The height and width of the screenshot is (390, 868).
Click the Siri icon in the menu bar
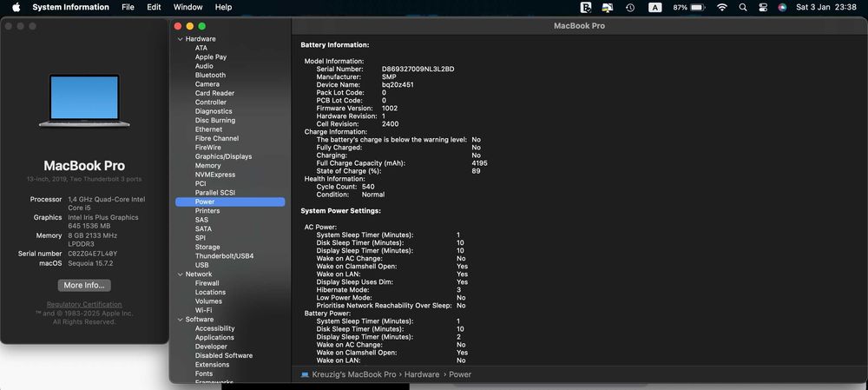(x=782, y=7)
